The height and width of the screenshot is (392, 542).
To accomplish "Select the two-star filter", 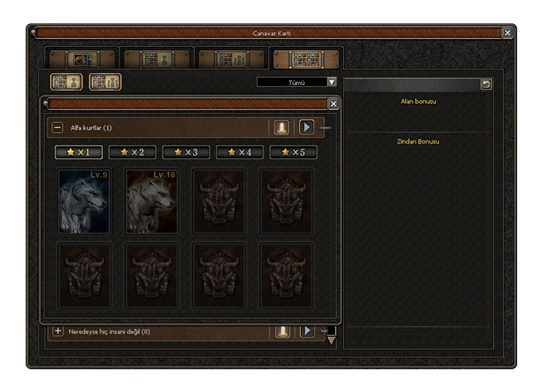I will (x=132, y=152).
